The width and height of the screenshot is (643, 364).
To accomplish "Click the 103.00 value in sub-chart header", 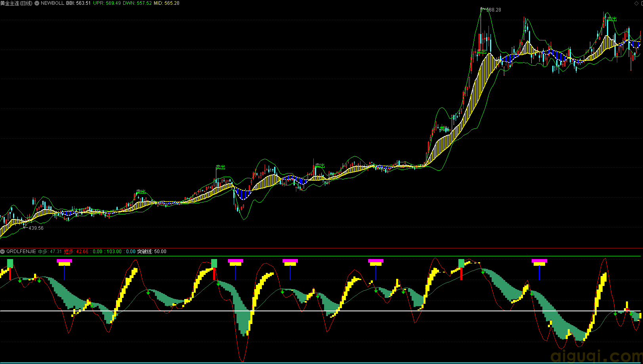I will (114, 252).
